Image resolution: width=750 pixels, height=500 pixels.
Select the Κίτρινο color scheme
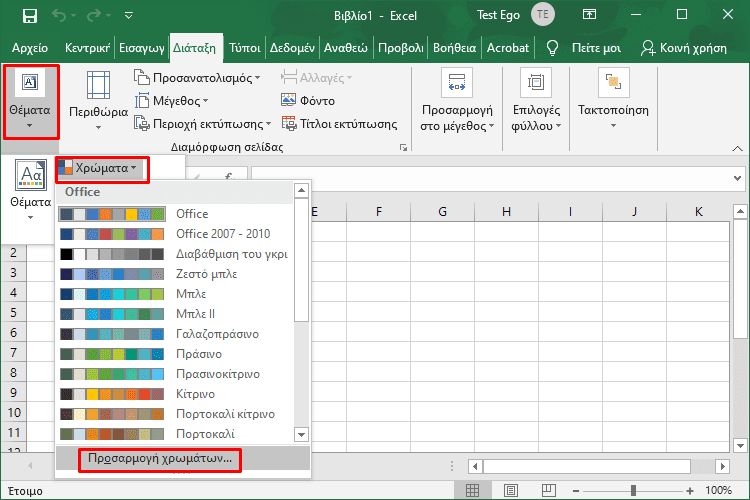pyautogui.click(x=177, y=394)
